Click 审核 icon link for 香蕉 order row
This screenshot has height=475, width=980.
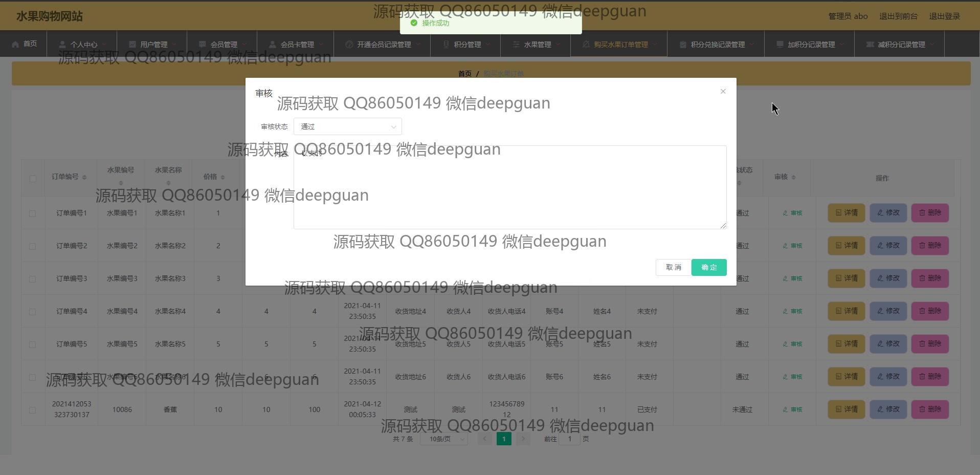click(792, 409)
